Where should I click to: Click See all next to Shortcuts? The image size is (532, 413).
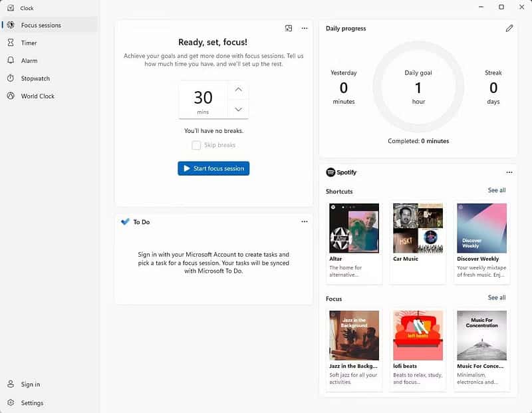pyautogui.click(x=496, y=191)
